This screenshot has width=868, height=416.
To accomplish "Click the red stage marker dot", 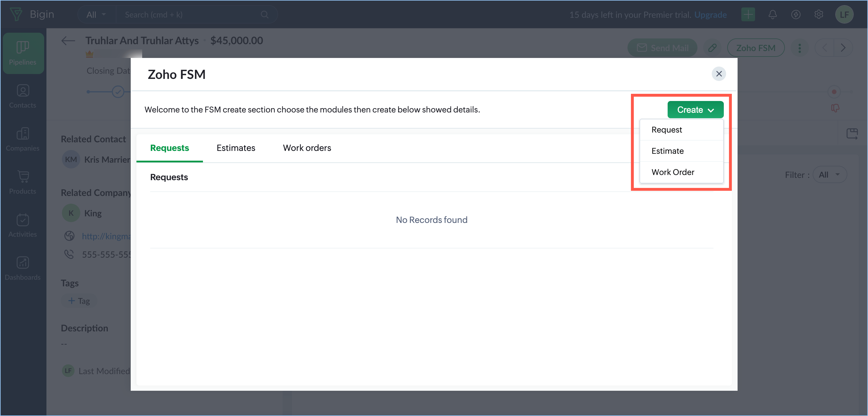I will tap(834, 92).
